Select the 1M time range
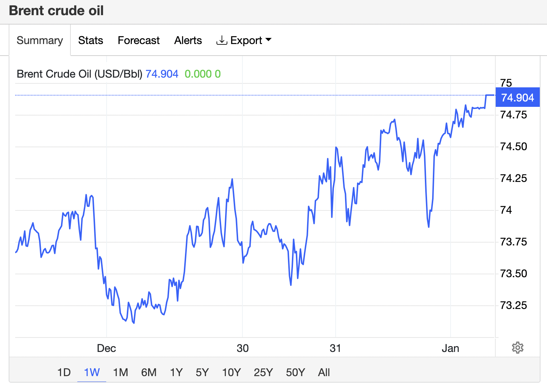Image resolution: width=547 pixels, height=392 pixels. (121, 372)
